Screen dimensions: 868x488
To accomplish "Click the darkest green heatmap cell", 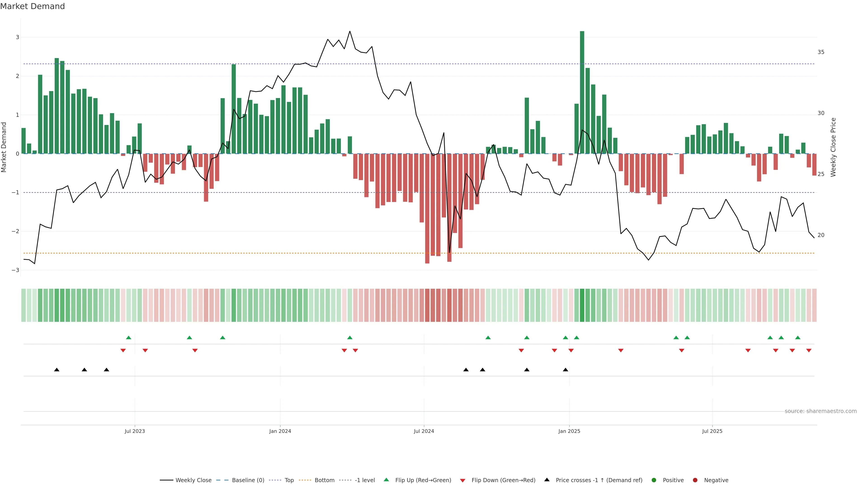I will point(582,305).
